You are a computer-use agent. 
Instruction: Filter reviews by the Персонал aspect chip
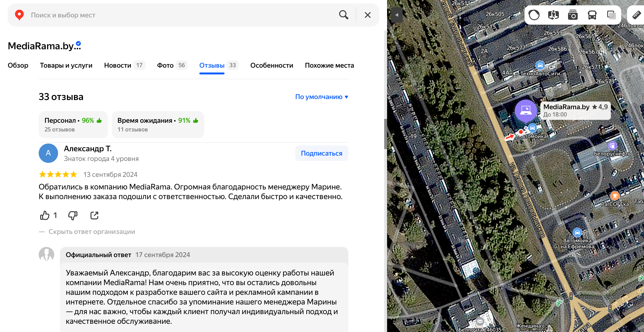(x=73, y=125)
